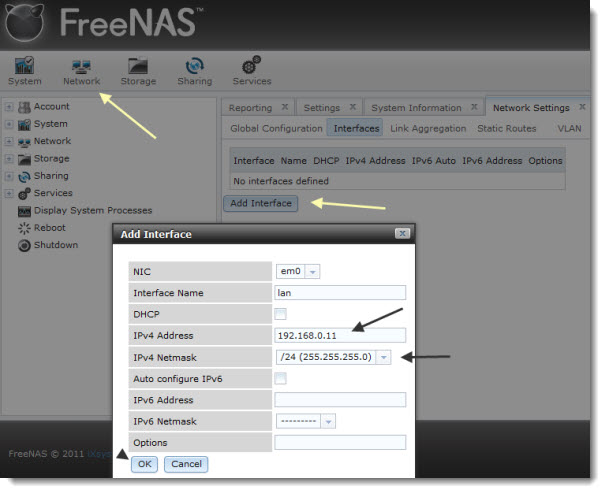Click the Display System Processes icon

(24, 211)
